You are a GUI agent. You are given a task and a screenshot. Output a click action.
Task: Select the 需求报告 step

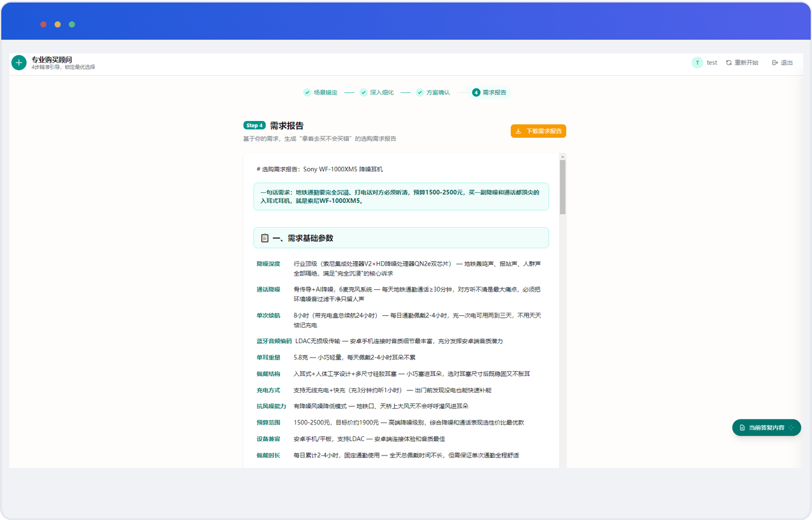489,92
